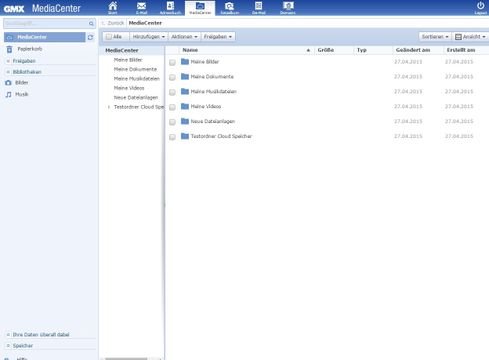Image resolution: width=489 pixels, height=360 pixels.
Task: Open the Bilder library entry
Action: 22,83
